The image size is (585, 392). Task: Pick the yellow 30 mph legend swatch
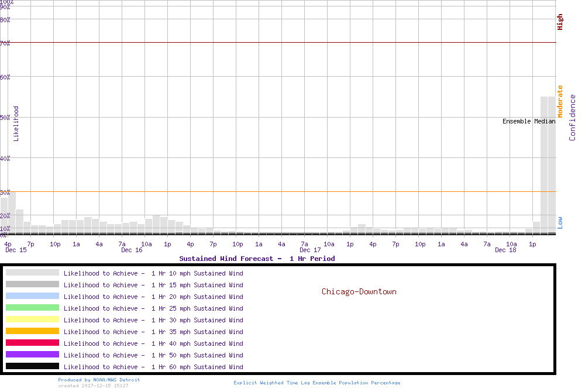32,319
